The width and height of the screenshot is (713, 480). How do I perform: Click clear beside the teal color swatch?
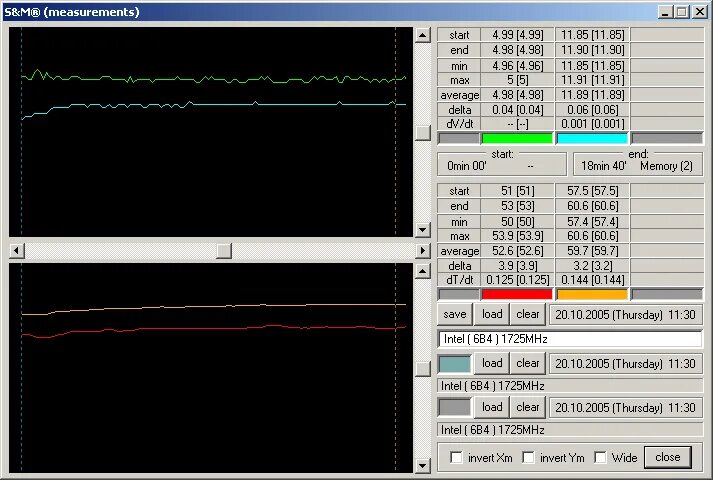coord(527,363)
